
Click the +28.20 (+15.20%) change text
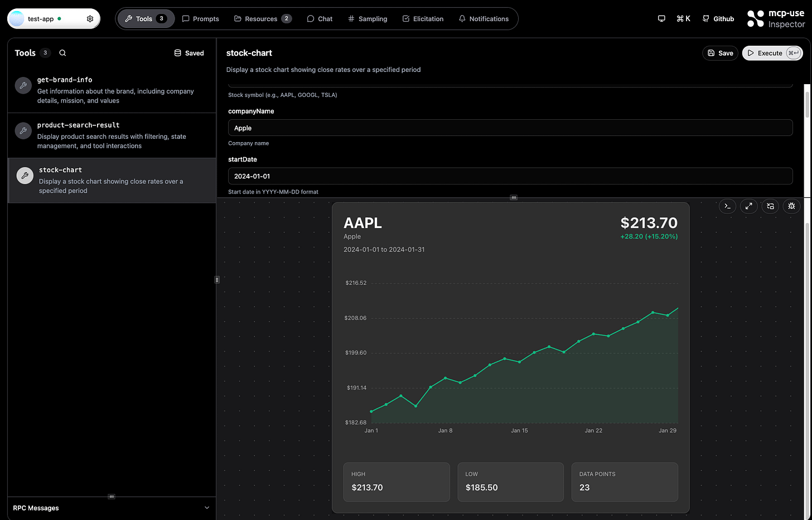coord(649,236)
